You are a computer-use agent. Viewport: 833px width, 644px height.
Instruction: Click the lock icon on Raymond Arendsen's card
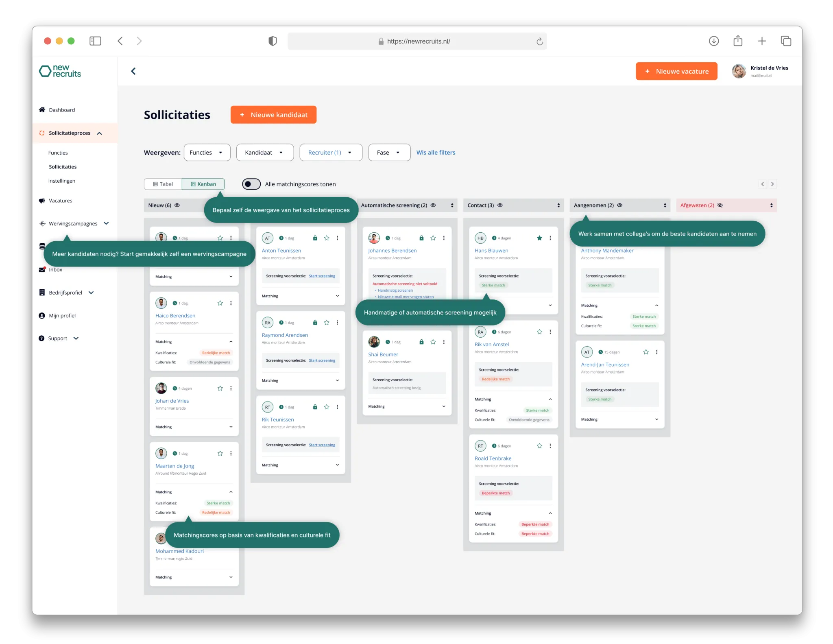tap(315, 322)
